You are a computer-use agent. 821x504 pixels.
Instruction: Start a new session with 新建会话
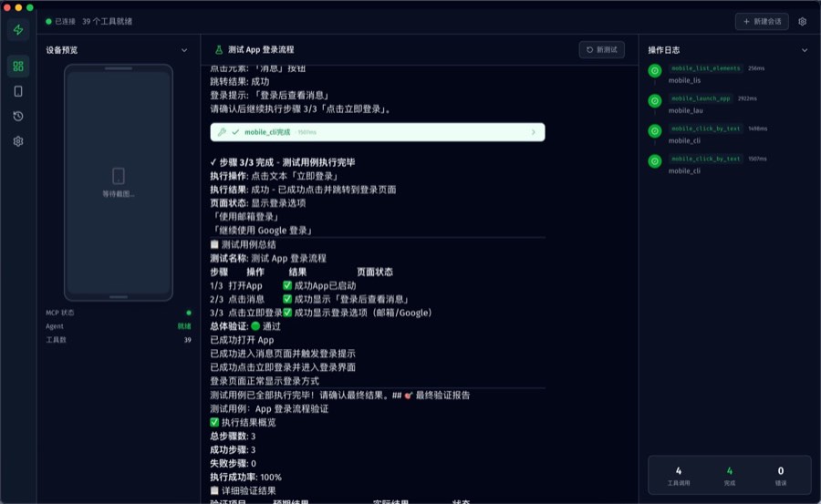point(762,22)
